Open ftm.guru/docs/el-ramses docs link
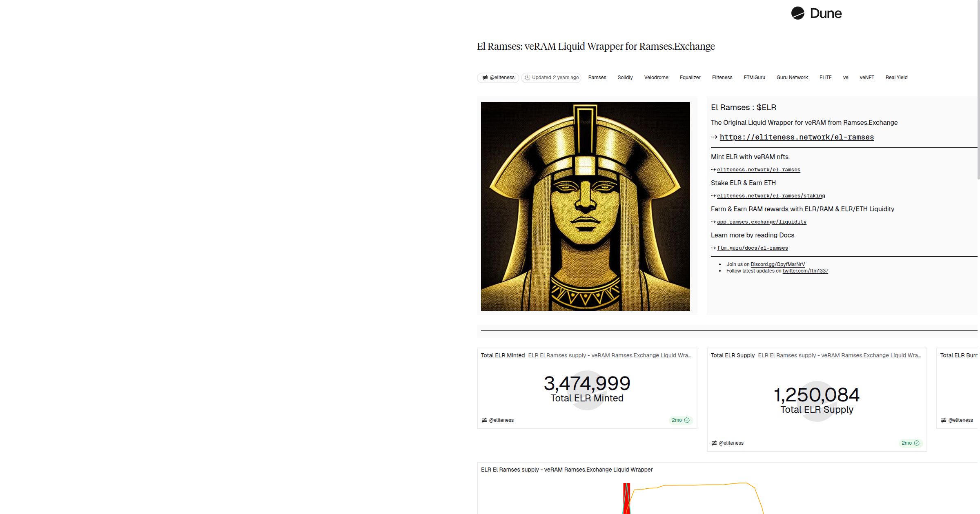This screenshot has height=514, width=980. 752,248
